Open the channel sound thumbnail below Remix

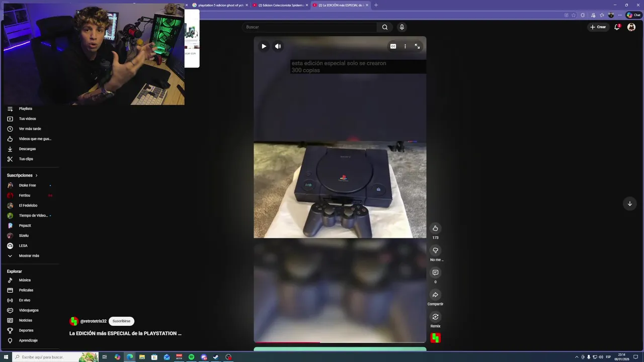pyautogui.click(x=435, y=338)
